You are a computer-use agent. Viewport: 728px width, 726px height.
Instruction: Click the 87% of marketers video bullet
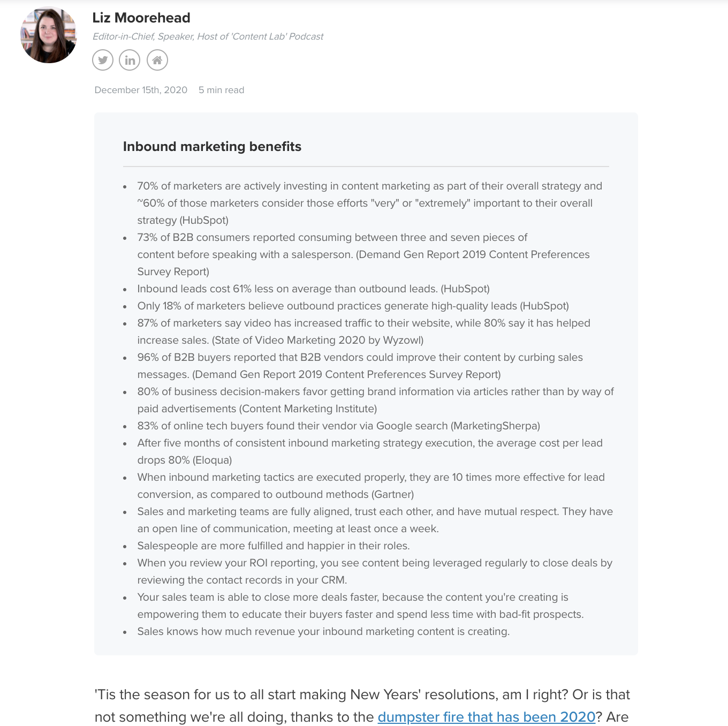tap(364, 331)
